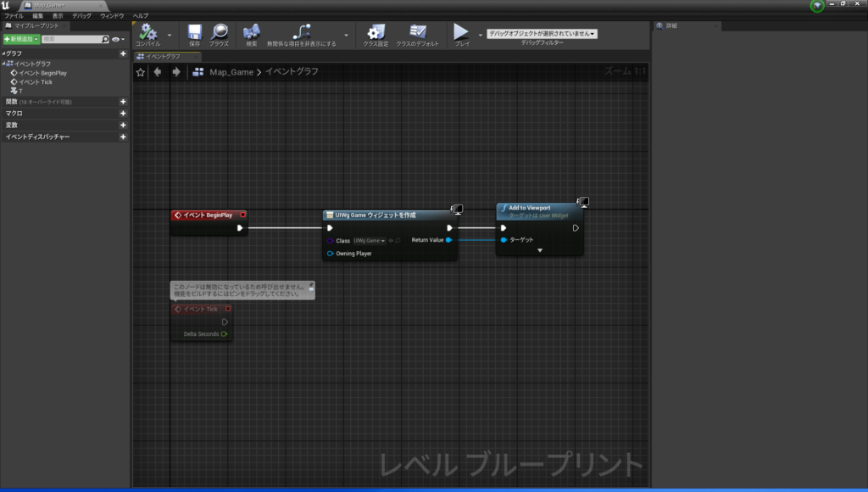Bookmark the graph with the star icon

[141, 72]
